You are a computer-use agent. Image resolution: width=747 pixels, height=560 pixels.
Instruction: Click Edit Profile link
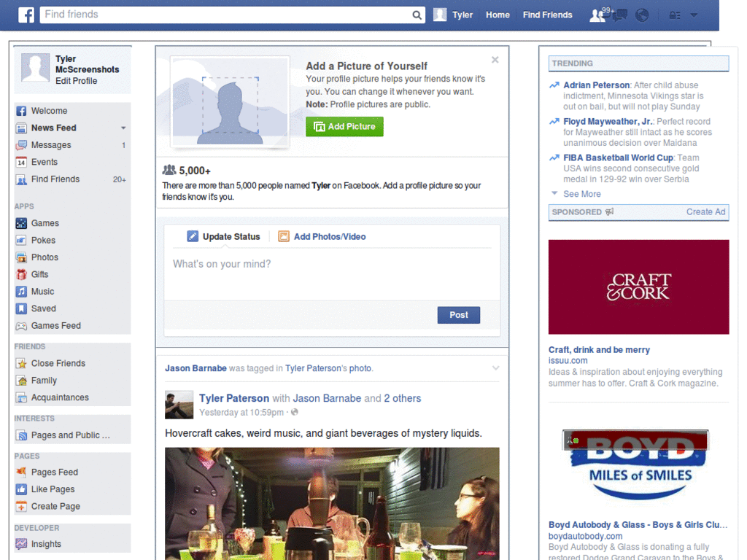pos(76,81)
